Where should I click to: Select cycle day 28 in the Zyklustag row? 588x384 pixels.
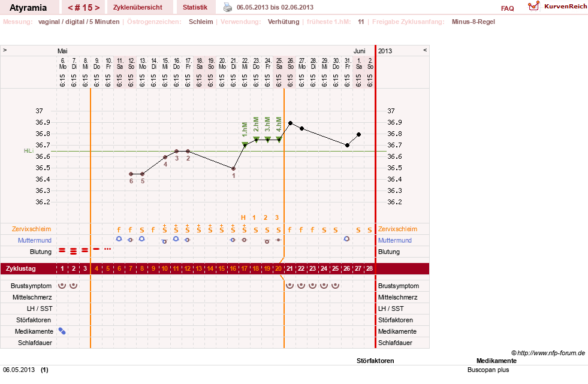369,268
